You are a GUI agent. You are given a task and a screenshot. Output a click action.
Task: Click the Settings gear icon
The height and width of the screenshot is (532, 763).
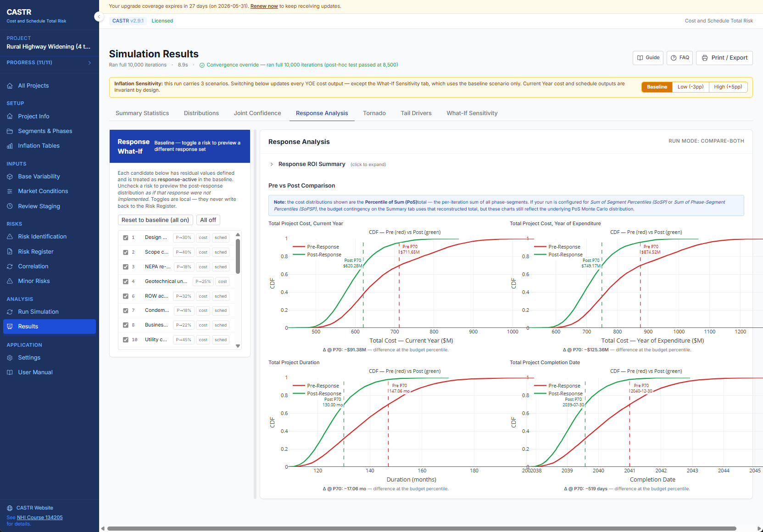[10, 358]
